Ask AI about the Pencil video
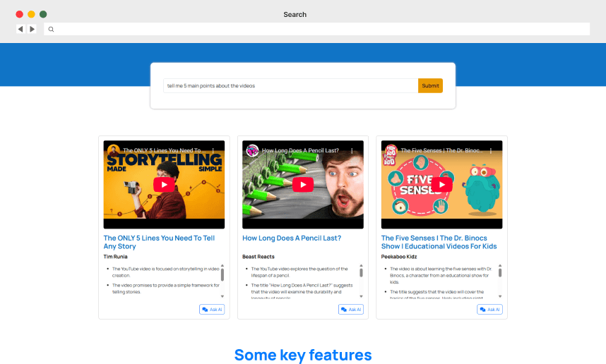The width and height of the screenshot is (606, 364). [x=351, y=309]
